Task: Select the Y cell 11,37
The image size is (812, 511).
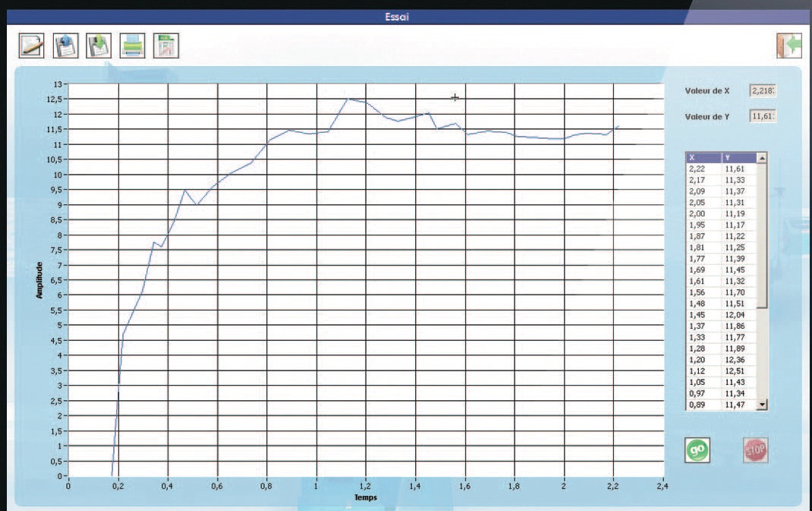Action: (739, 191)
